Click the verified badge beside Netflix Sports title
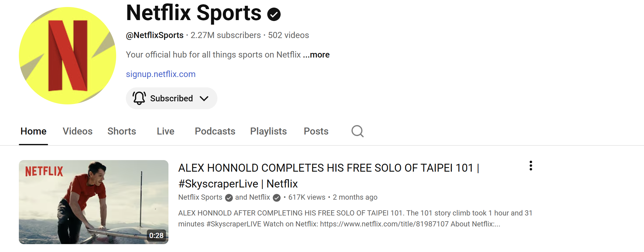The image size is (644, 252). [x=274, y=14]
